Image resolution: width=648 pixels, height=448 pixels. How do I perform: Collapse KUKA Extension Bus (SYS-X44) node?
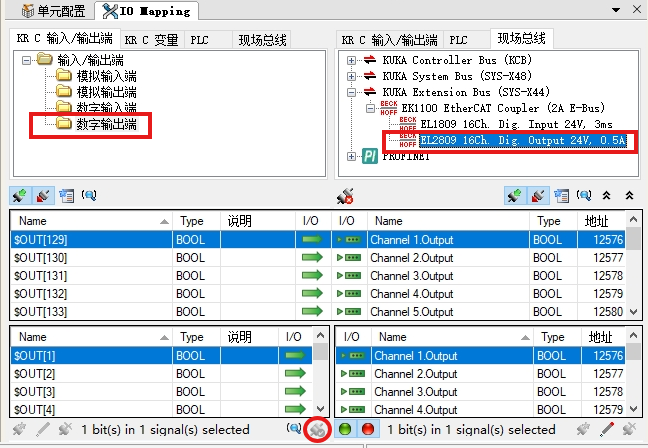351,92
